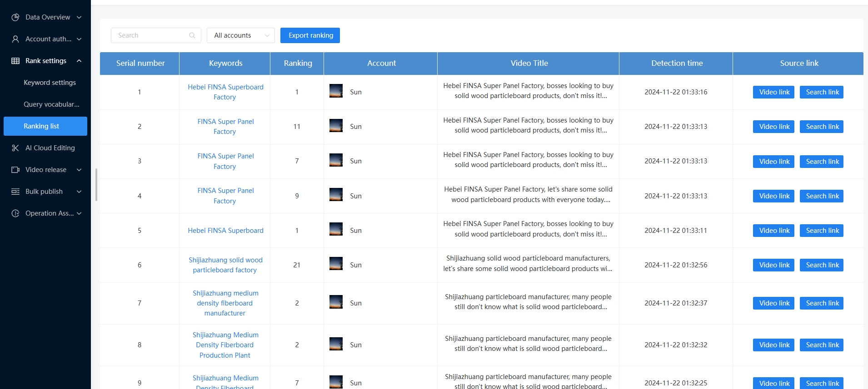Open keyword Hebei FINSA Superboard Factory link

coord(225,92)
